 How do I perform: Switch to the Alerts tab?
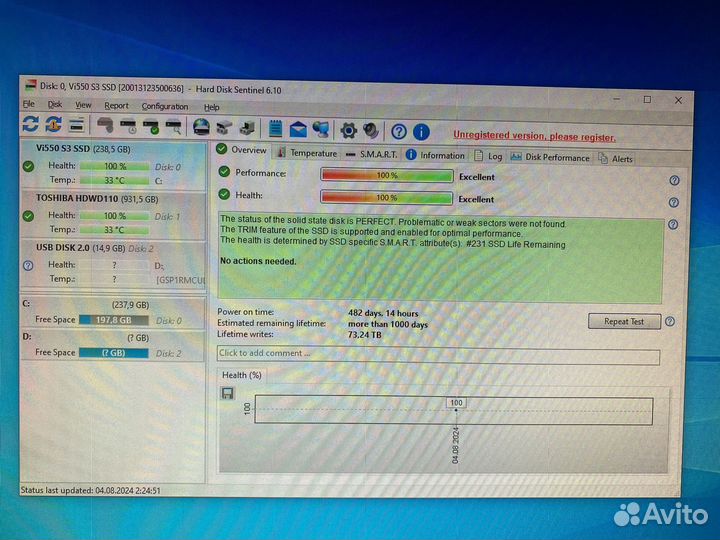(615, 159)
